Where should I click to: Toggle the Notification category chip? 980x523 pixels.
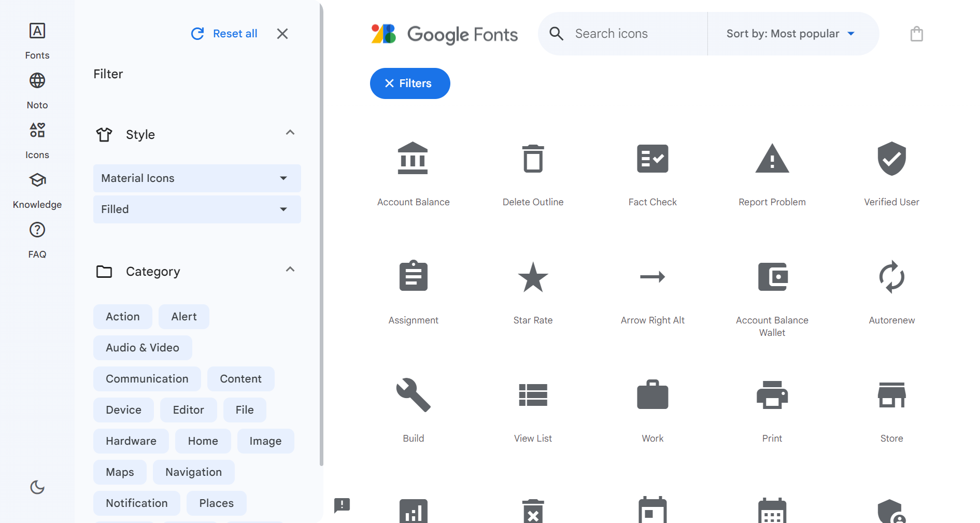(x=137, y=503)
